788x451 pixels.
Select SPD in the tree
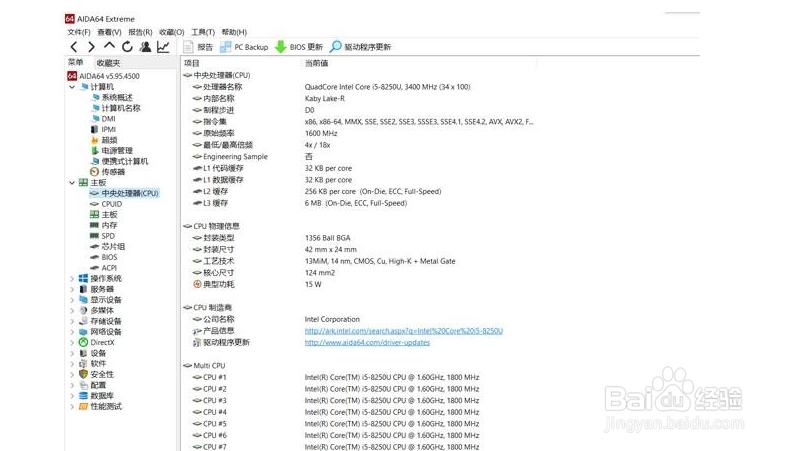103,236
